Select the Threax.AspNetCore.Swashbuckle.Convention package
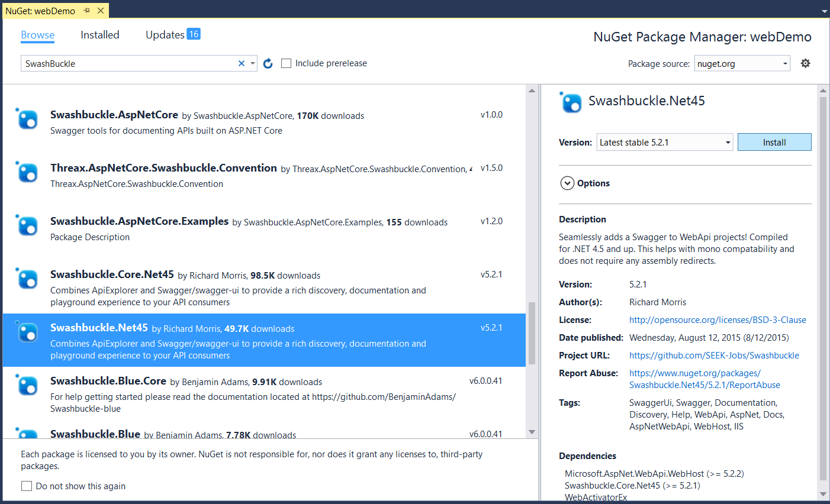Screen dimensions: 830x504 click(264, 176)
